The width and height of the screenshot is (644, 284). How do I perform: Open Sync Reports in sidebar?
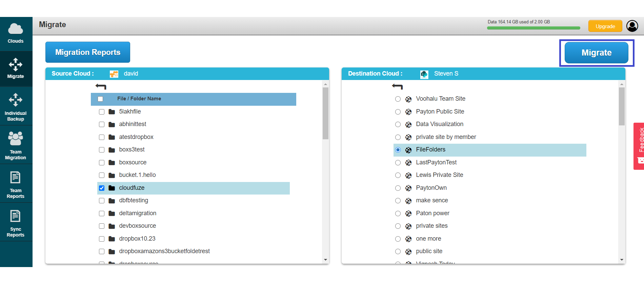tap(16, 223)
